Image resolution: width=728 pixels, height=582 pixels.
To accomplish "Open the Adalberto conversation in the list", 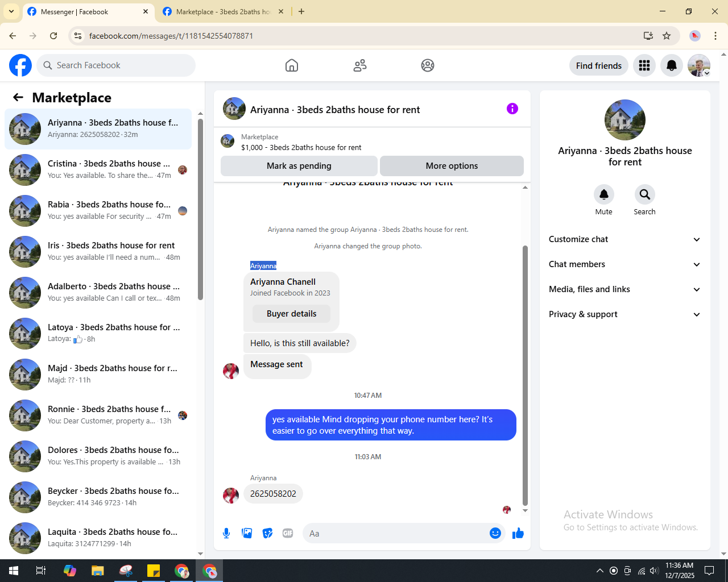I will pos(98,293).
